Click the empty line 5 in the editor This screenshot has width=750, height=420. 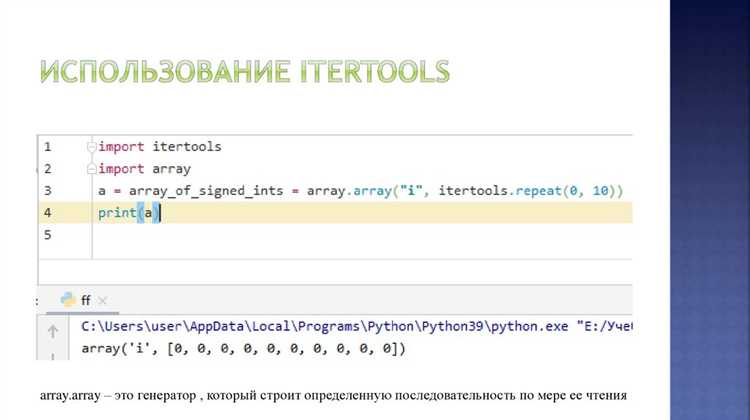tap(362, 235)
